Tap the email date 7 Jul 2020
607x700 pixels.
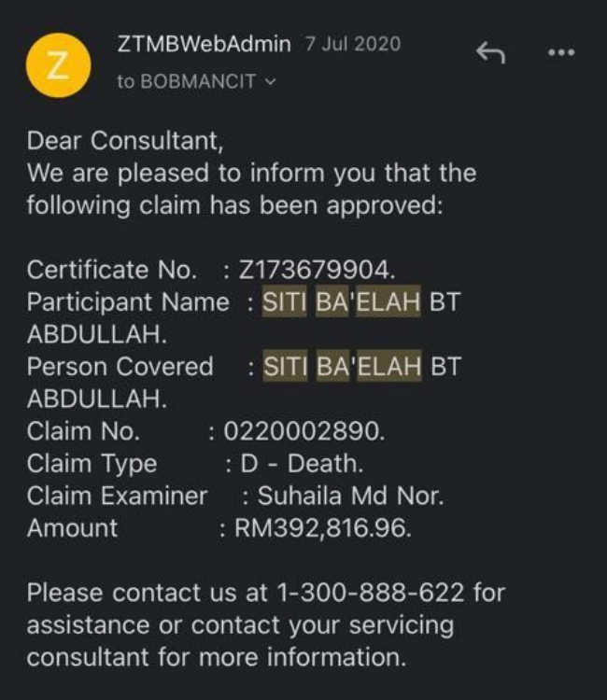[x=353, y=44]
